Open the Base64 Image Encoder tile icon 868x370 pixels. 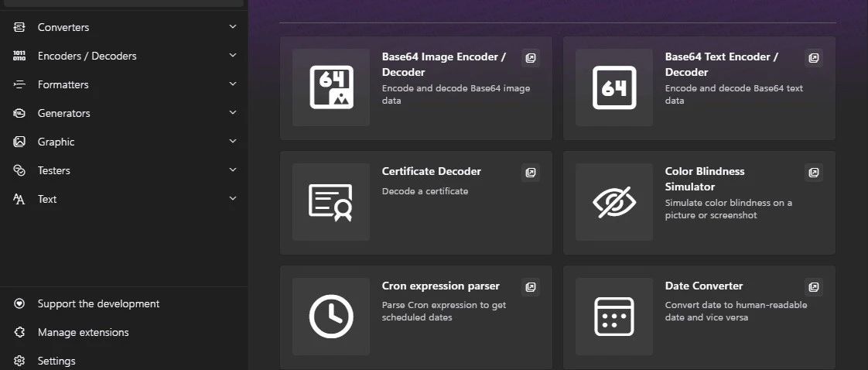pyautogui.click(x=331, y=87)
